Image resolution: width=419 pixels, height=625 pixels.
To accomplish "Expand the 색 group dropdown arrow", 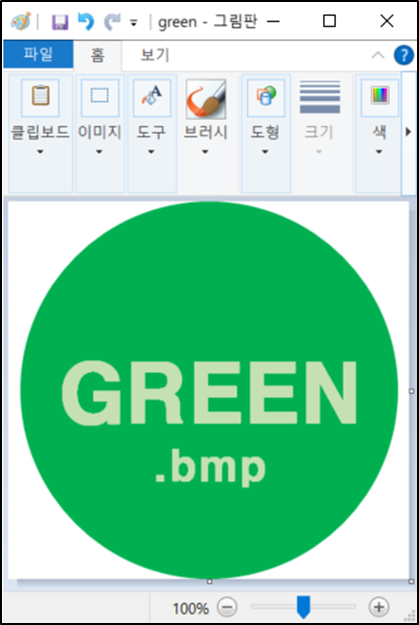I will pos(379,152).
